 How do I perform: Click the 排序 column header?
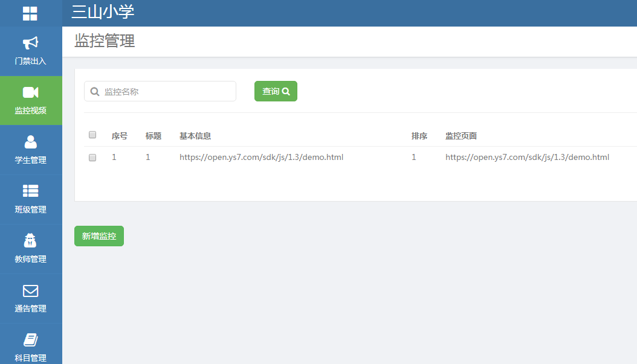pos(419,136)
